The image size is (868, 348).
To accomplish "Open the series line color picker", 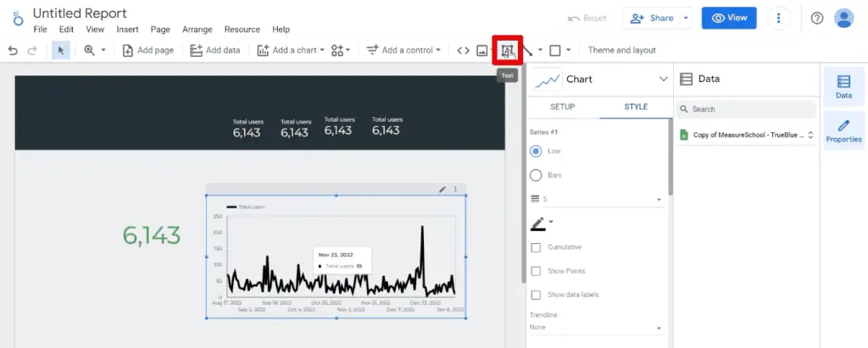I will tap(541, 224).
